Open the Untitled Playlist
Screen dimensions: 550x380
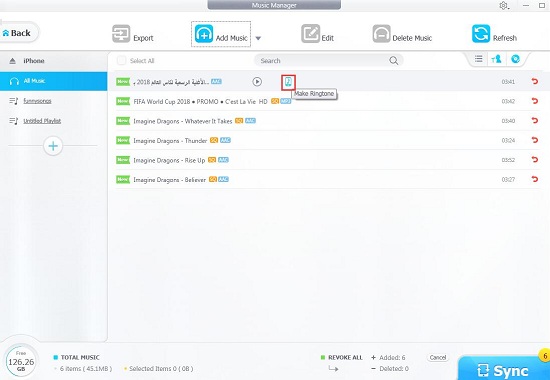pyautogui.click(x=42, y=121)
